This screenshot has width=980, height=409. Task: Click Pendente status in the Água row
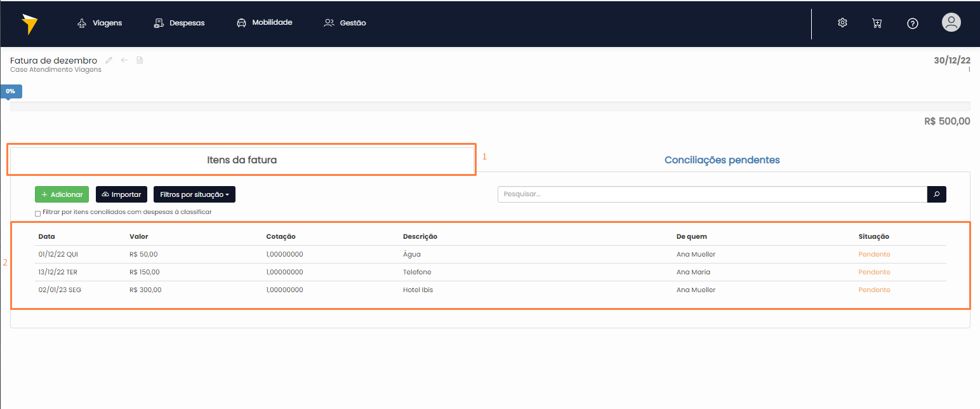[875, 254]
